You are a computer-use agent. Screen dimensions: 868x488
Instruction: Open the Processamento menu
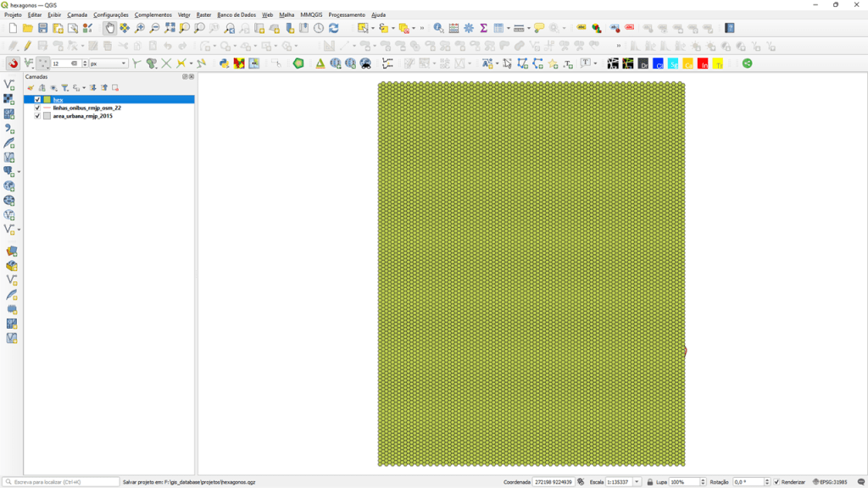[x=347, y=15]
